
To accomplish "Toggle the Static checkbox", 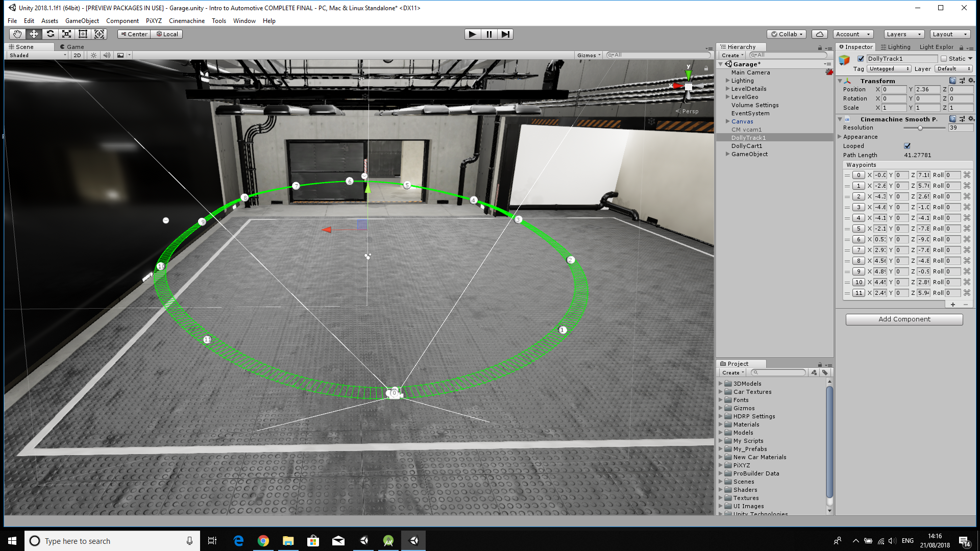I will tap(944, 59).
